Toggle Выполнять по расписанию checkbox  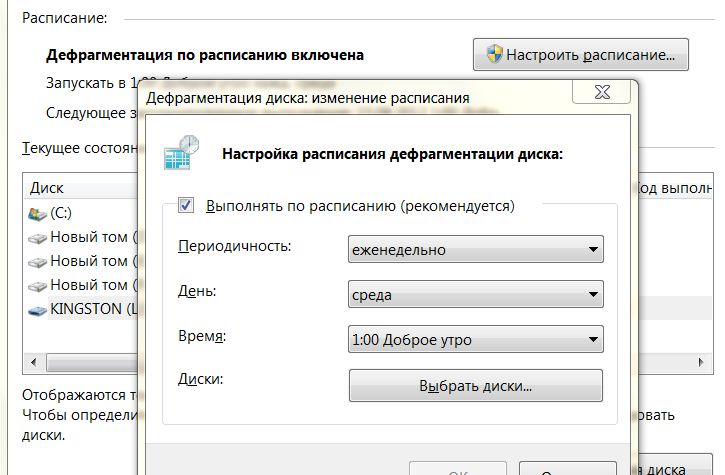pyautogui.click(x=186, y=205)
